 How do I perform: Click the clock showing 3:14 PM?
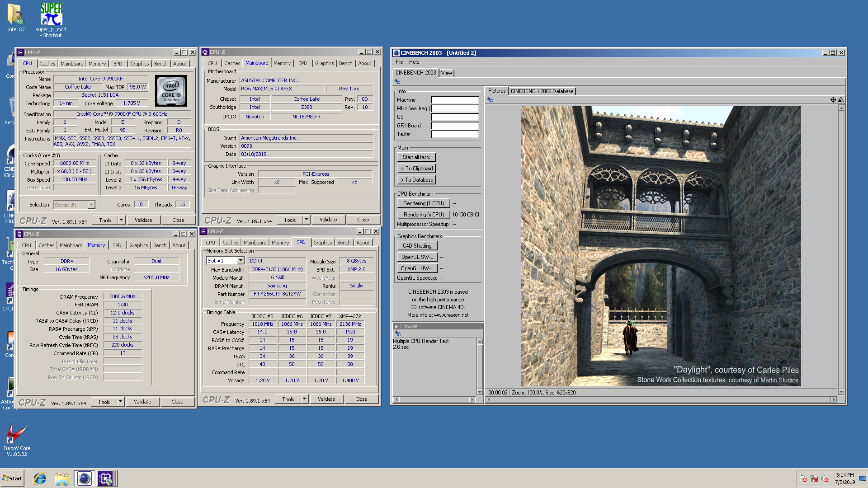point(844,475)
